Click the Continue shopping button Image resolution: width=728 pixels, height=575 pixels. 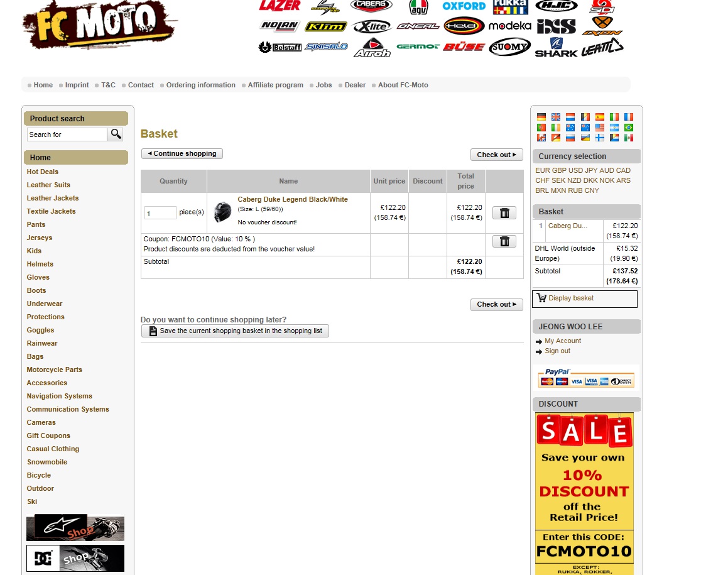182,153
